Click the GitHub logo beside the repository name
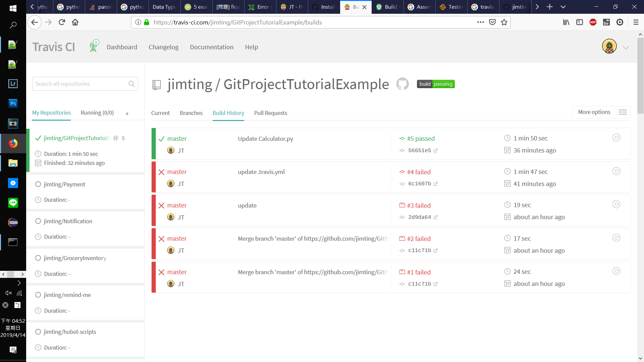 402,84
